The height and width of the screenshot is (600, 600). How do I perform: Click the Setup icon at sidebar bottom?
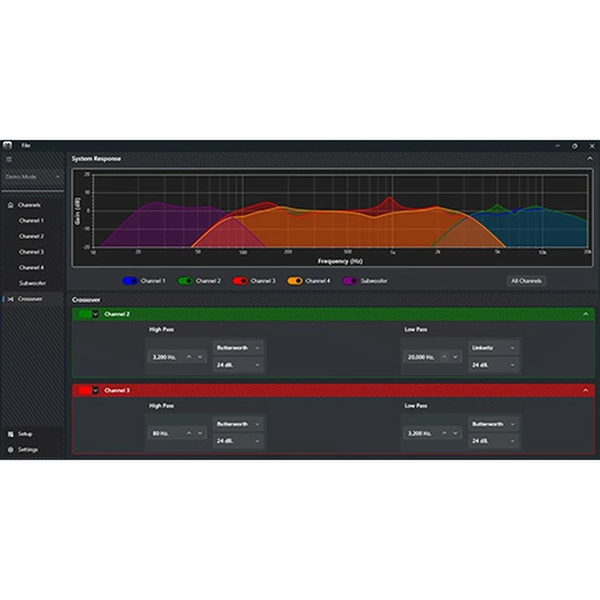point(10,434)
